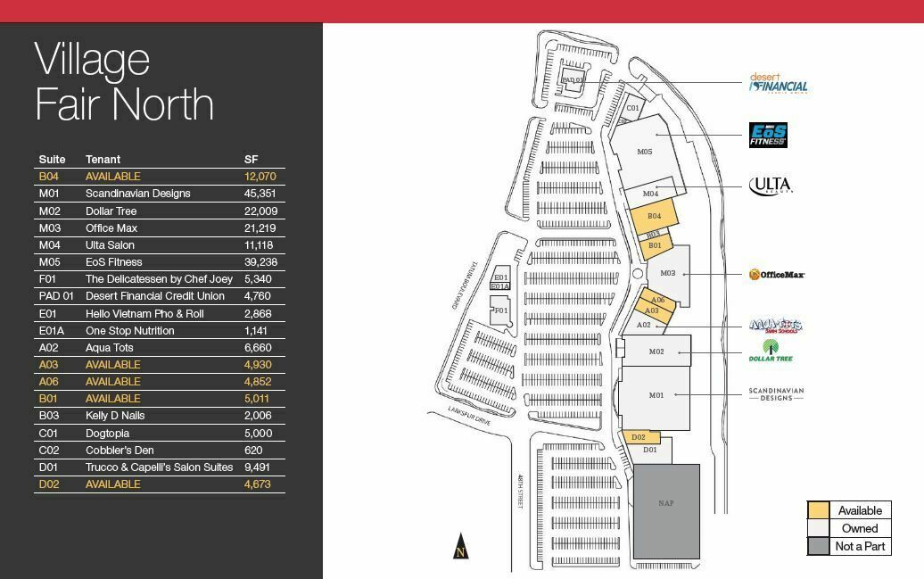Click the Scandinavian Designs tenant name in table

[x=137, y=194]
